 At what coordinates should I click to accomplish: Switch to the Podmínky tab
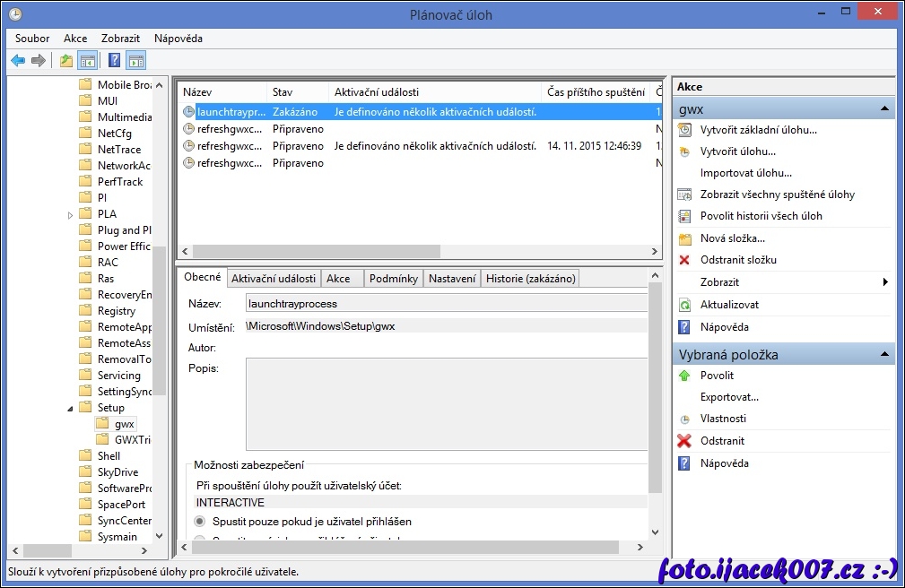click(393, 279)
